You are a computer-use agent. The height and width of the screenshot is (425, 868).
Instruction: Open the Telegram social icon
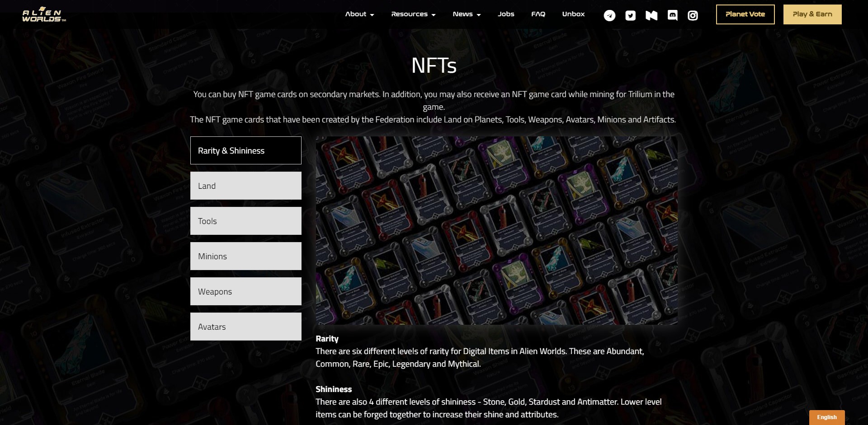pos(609,16)
